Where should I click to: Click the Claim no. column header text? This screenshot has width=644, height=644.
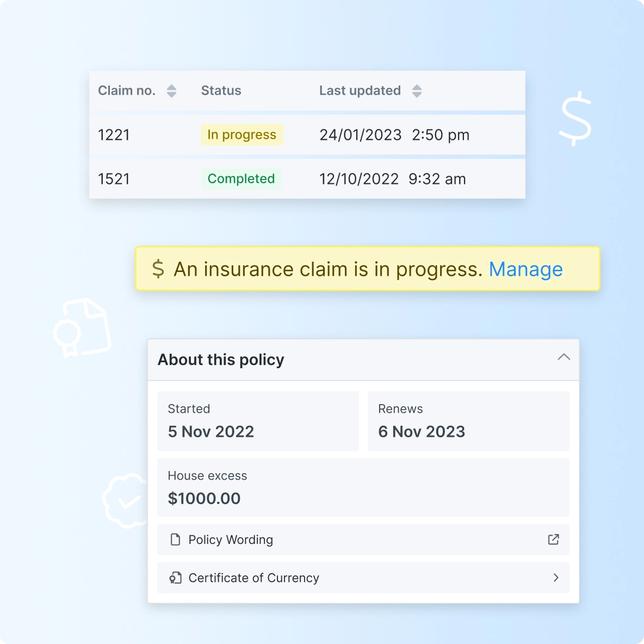point(126,91)
